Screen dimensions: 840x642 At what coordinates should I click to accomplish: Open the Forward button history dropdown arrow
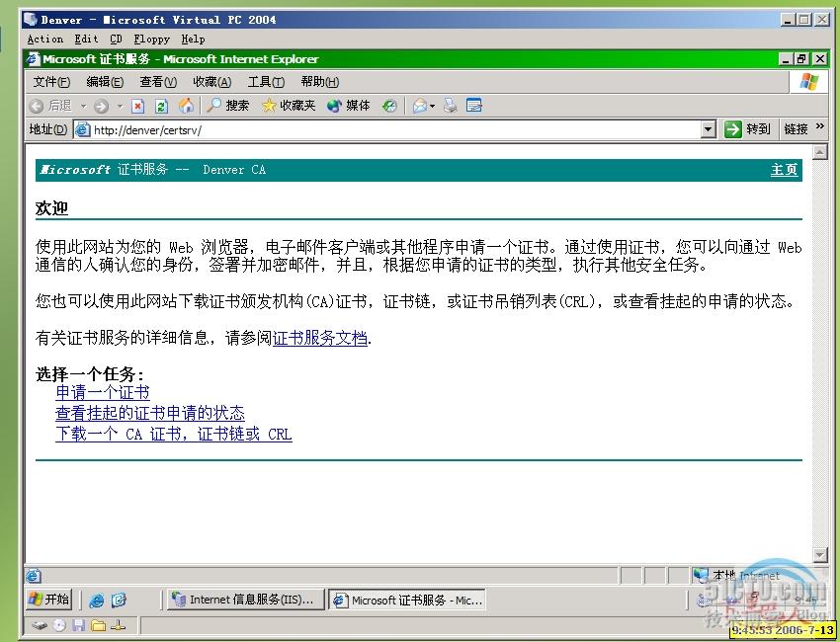tap(120, 106)
